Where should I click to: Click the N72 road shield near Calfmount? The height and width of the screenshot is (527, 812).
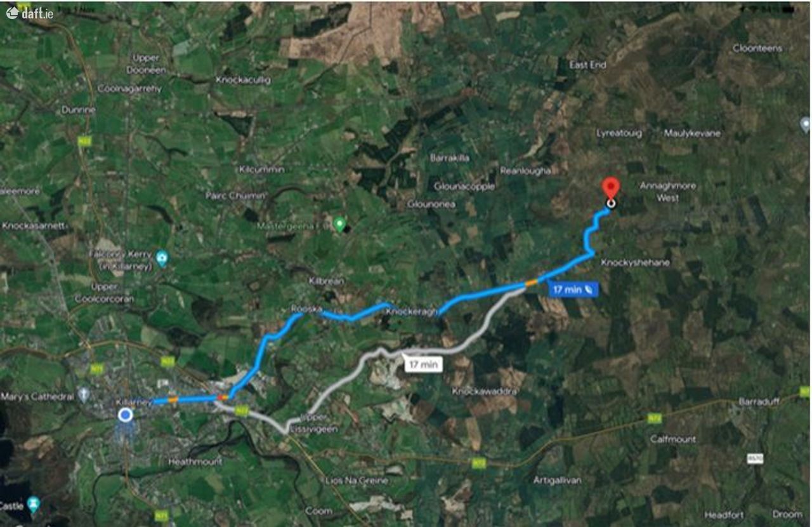pyautogui.click(x=655, y=418)
